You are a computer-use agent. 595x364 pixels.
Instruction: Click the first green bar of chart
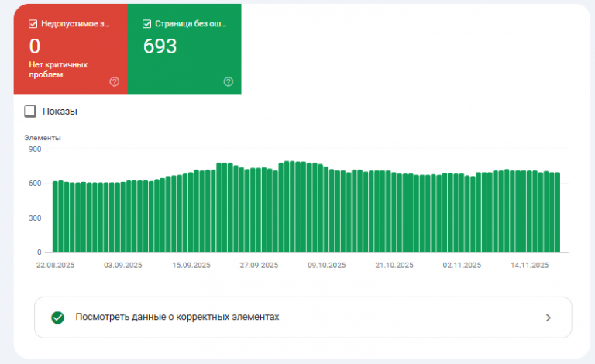click(55, 217)
